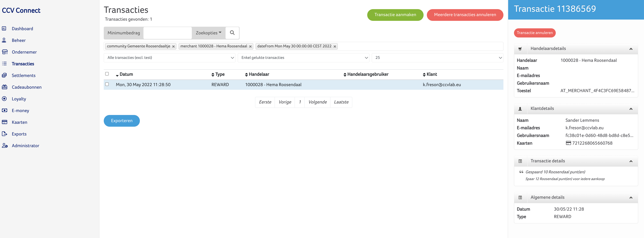Click the Loyalty star icon
644x238 pixels.
(x=4, y=99)
